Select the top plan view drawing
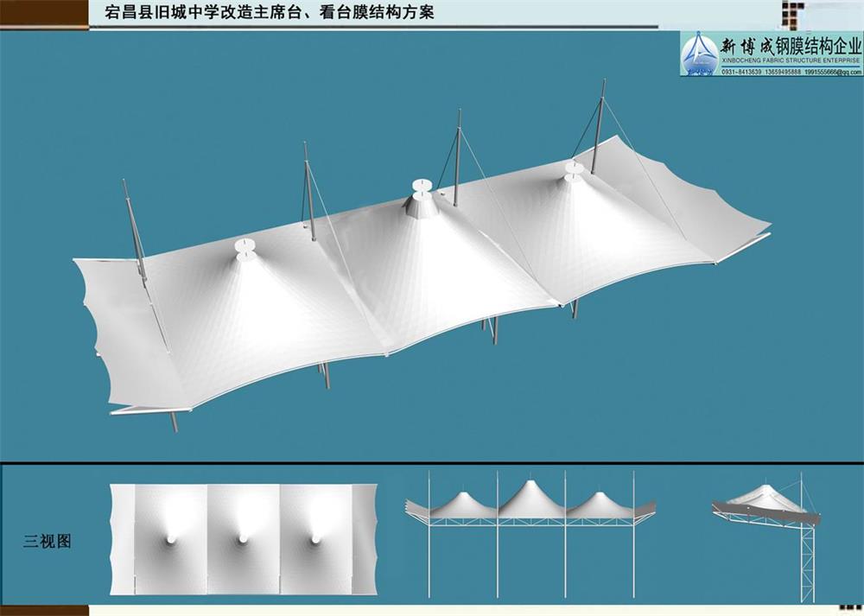Image resolution: width=864 pixels, height=616 pixels. coord(244,539)
